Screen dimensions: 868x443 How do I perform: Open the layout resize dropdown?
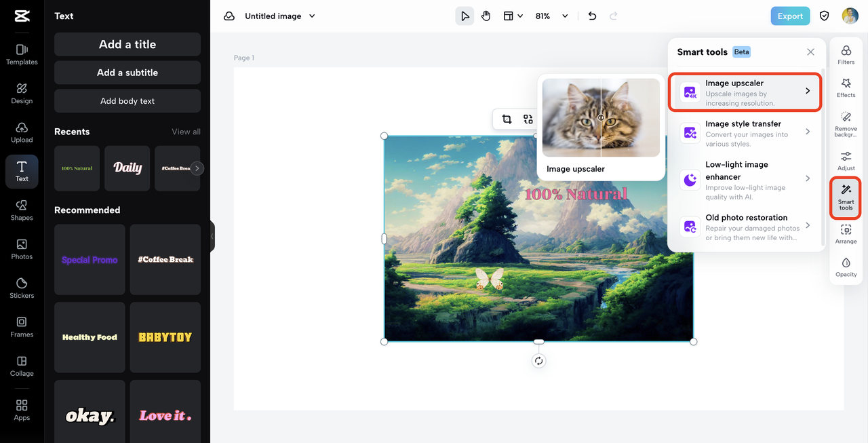pos(513,16)
